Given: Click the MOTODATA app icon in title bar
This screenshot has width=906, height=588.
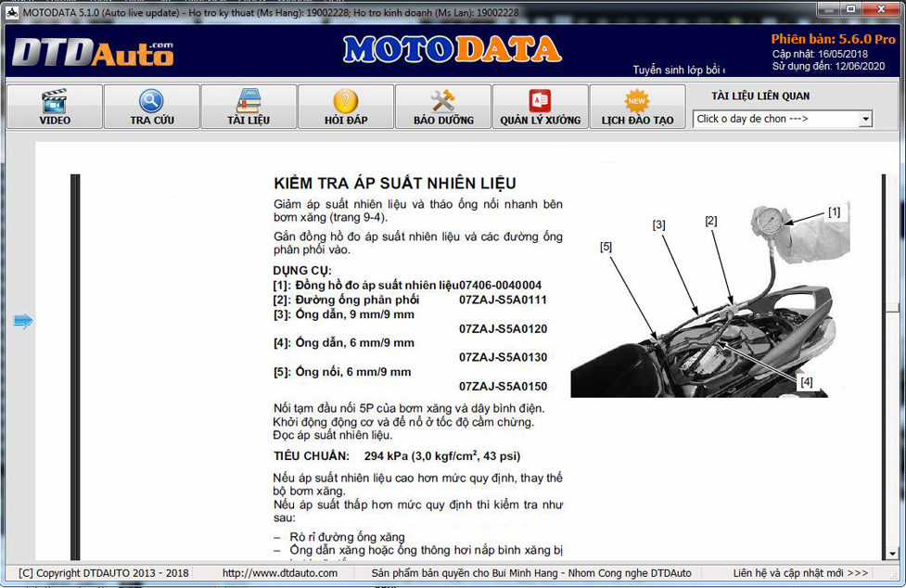Looking at the screenshot, I should [x=12, y=12].
